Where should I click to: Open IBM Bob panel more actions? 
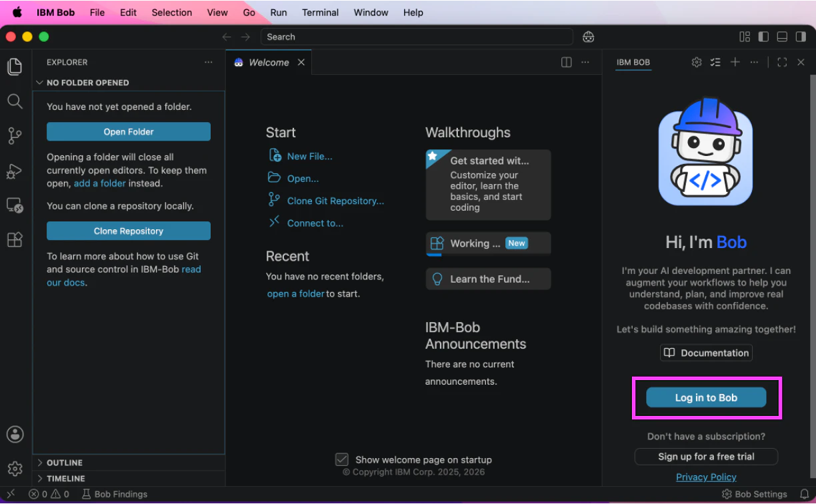click(754, 62)
